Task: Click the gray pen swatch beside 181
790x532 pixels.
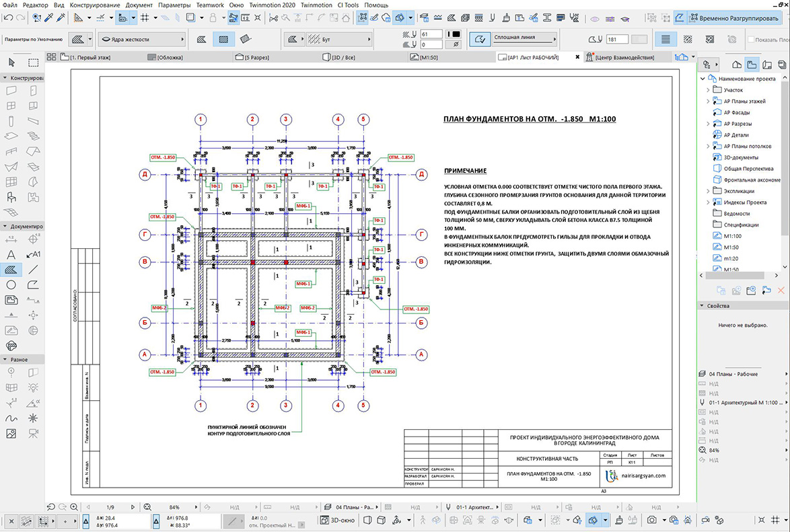Action: (639, 39)
